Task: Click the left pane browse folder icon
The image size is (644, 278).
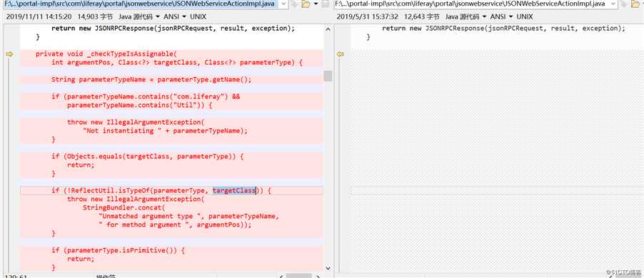Action: pos(305,4)
